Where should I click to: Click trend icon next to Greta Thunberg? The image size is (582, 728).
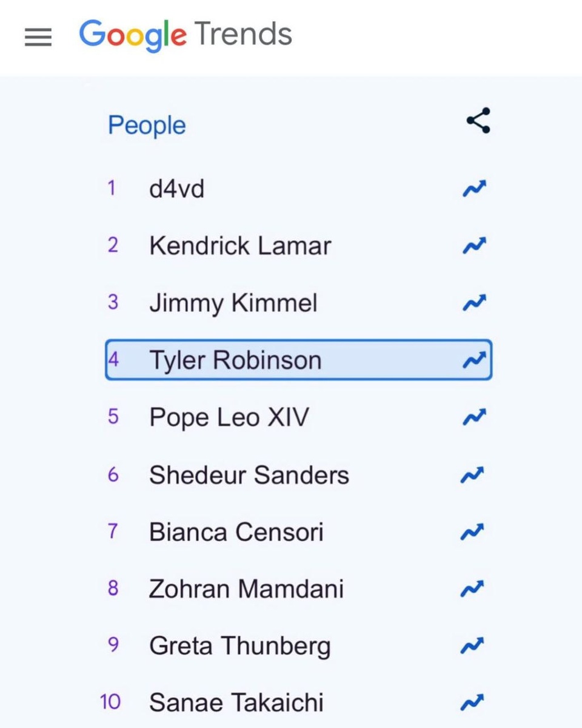click(474, 646)
